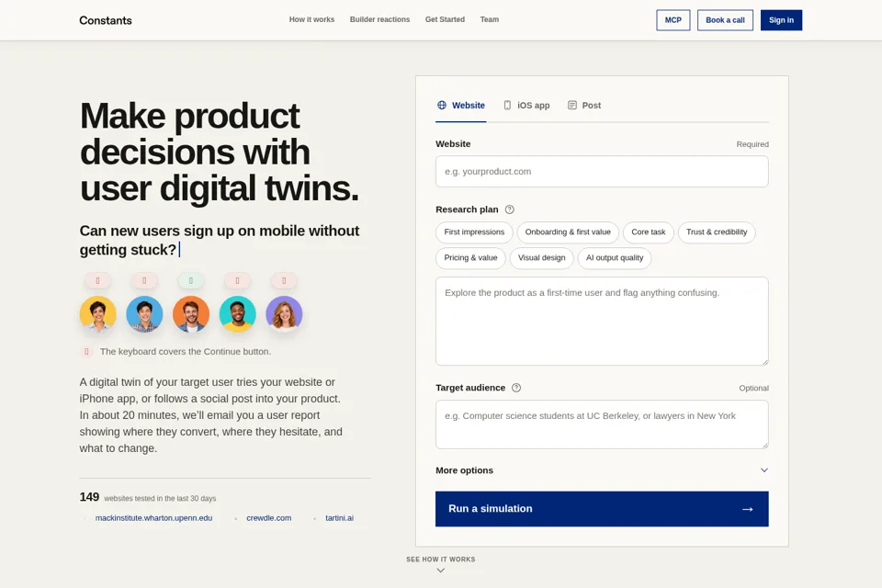Click 'websites tested in the last 30 days'
Image resolution: width=882 pixels, height=588 pixels.
[x=160, y=499]
